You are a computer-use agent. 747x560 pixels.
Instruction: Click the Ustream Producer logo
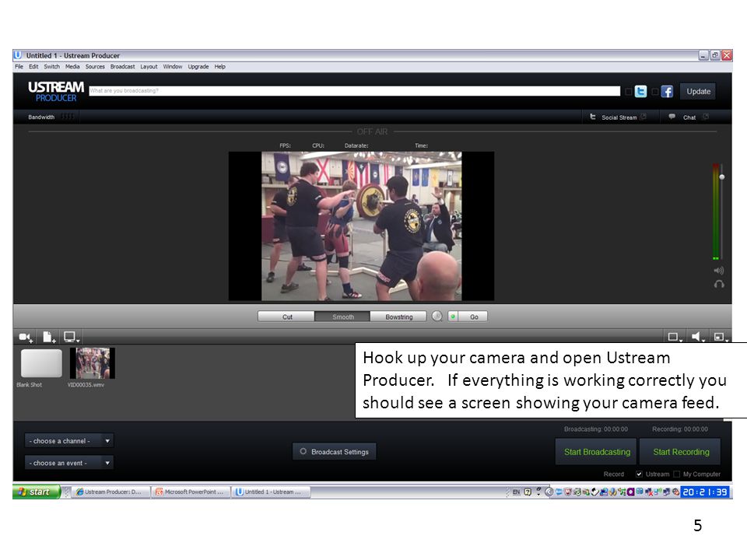56,92
